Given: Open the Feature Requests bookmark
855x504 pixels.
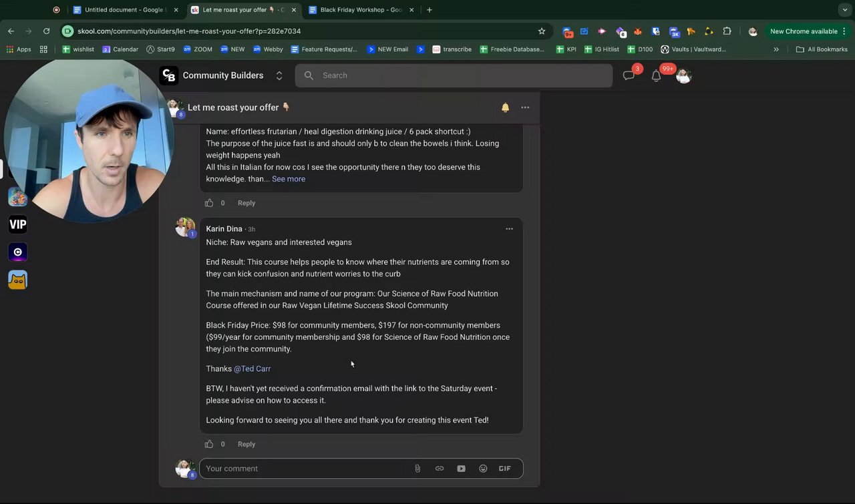Looking at the screenshot, I should tap(323, 49).
